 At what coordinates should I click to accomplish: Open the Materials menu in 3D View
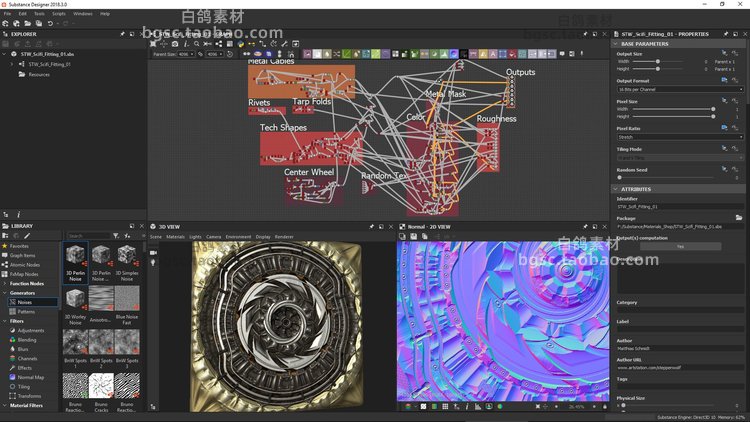pyautogui.click(x=175, y=237)
